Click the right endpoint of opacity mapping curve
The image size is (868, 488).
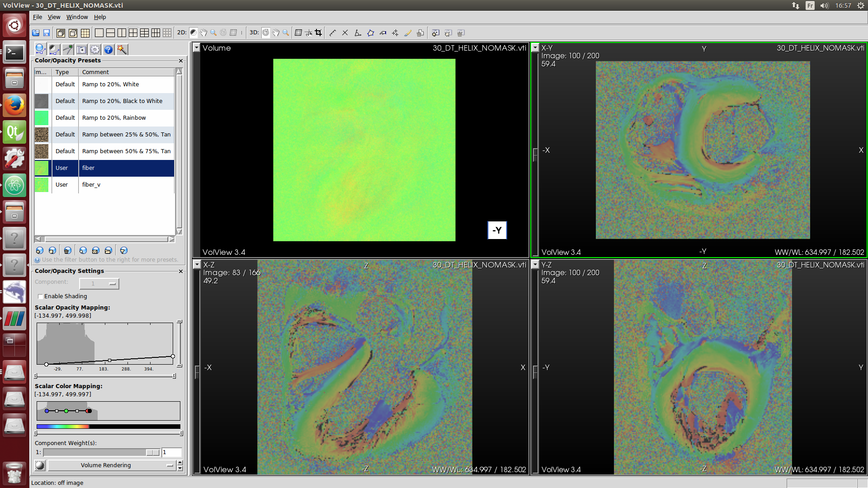coord(173,357)
